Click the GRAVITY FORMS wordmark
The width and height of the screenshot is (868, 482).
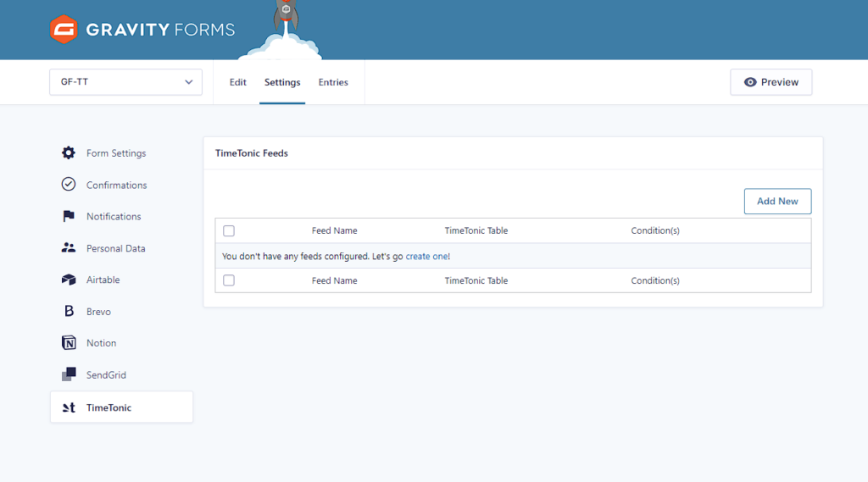[x=160, y=30]
